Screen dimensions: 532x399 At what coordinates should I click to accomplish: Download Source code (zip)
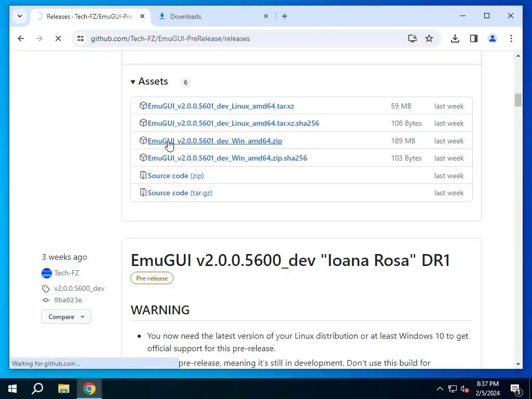pyautogui.click(x=176, y=176)
